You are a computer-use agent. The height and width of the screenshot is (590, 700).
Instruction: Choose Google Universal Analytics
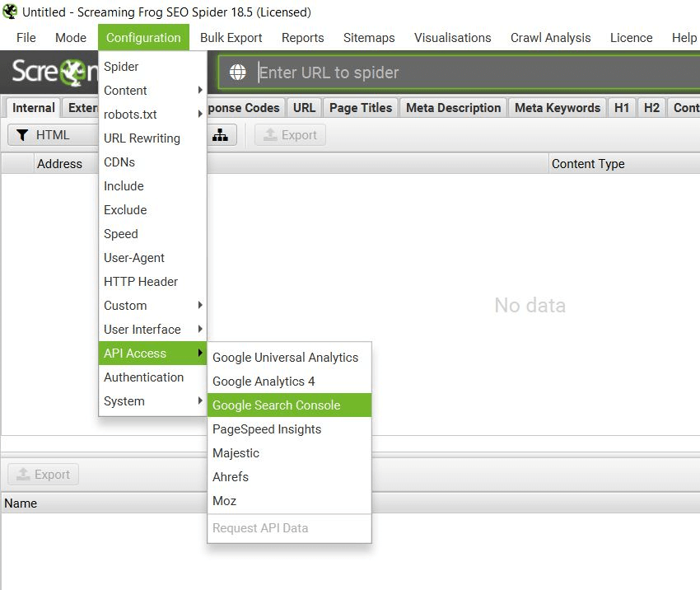click(x=289, y=358)
